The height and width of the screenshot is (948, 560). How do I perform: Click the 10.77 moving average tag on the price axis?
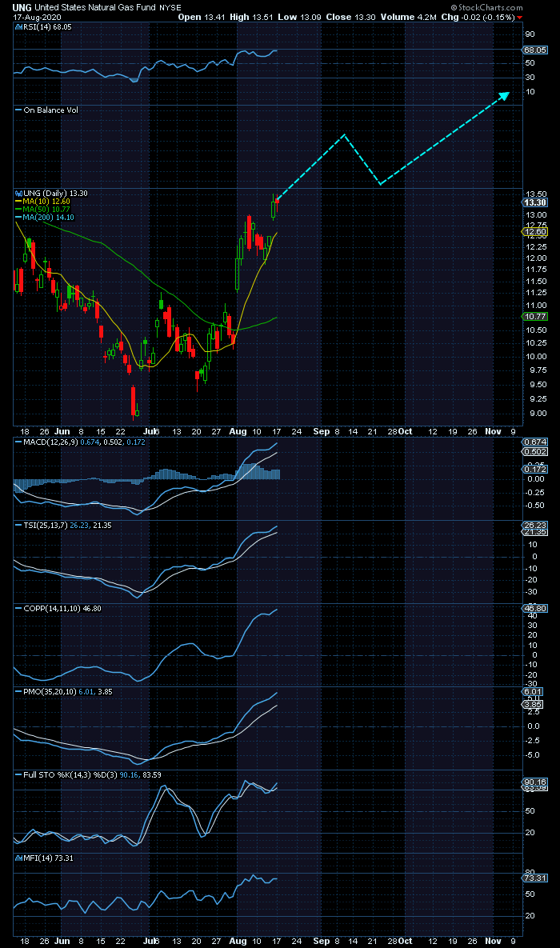(534, 316)
